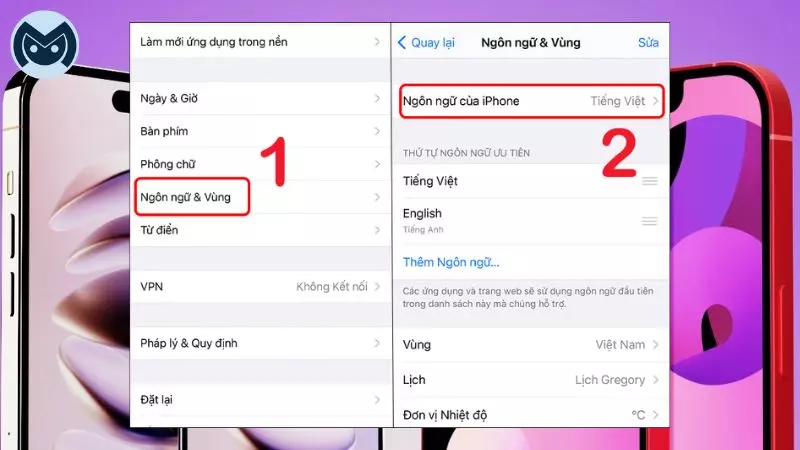This screenshot has width=800, height=450.
Task: Open the VPN settings row
Action: [x=261, y=287]
